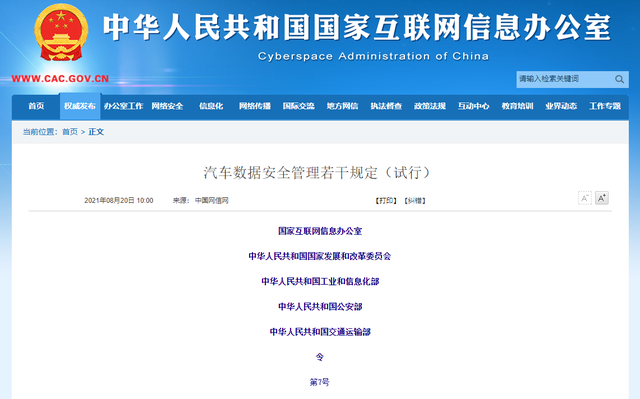
Task: Open the 互动中心 navigation item
Action: tap(473, 106)
